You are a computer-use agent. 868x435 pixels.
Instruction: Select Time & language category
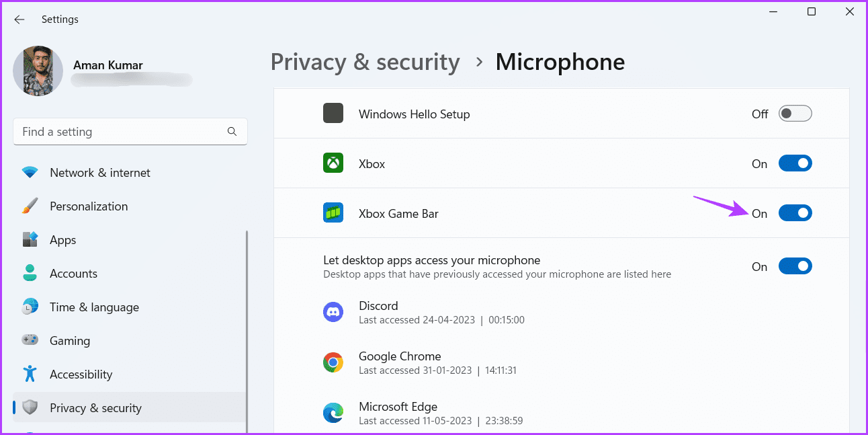(130, 307)
